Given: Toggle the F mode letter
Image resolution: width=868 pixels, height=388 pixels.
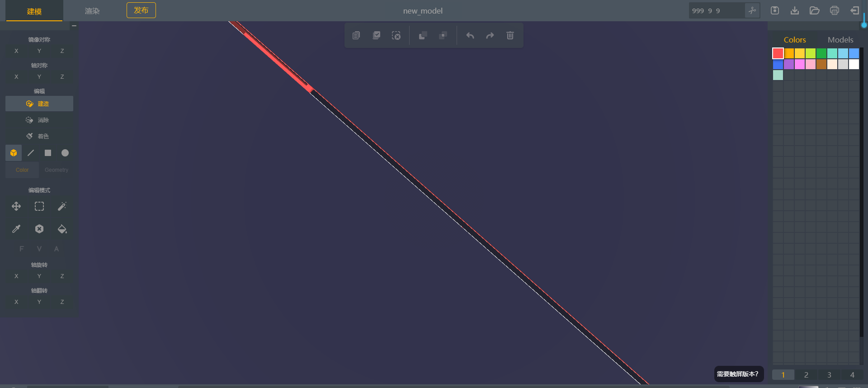Looking at the screenshot, I should coord(22,249).
